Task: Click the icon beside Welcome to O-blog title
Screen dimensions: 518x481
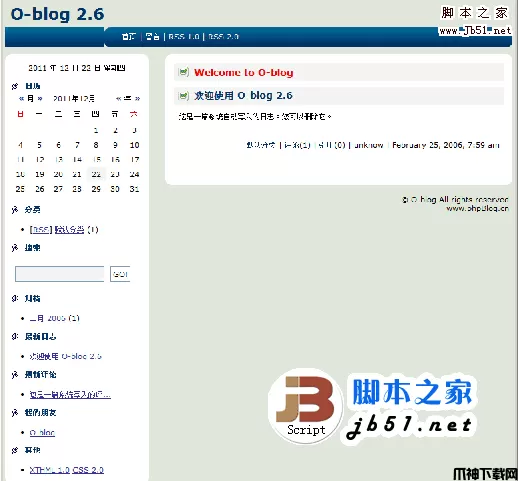Action: [183, 72]
